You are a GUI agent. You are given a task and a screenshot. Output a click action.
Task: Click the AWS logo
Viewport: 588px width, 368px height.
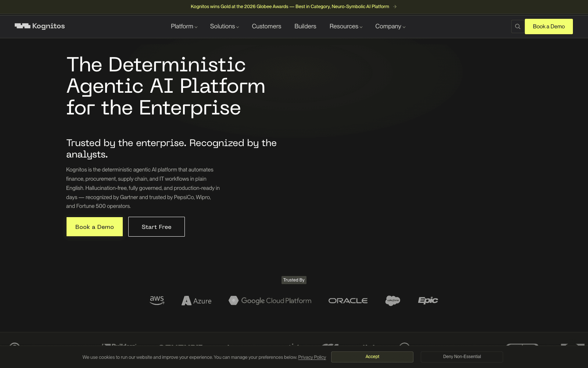pos(157,300)
